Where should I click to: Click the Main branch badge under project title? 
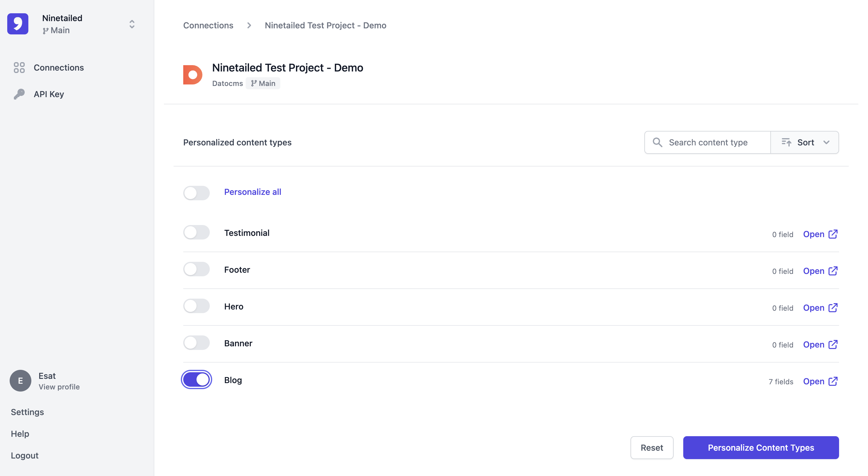(263, 83)
